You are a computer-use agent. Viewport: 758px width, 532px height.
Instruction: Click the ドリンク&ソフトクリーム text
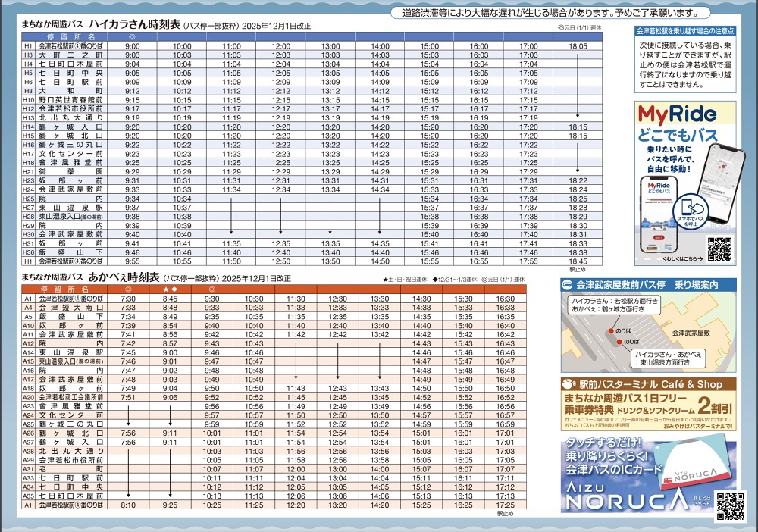tap(656, 410)
